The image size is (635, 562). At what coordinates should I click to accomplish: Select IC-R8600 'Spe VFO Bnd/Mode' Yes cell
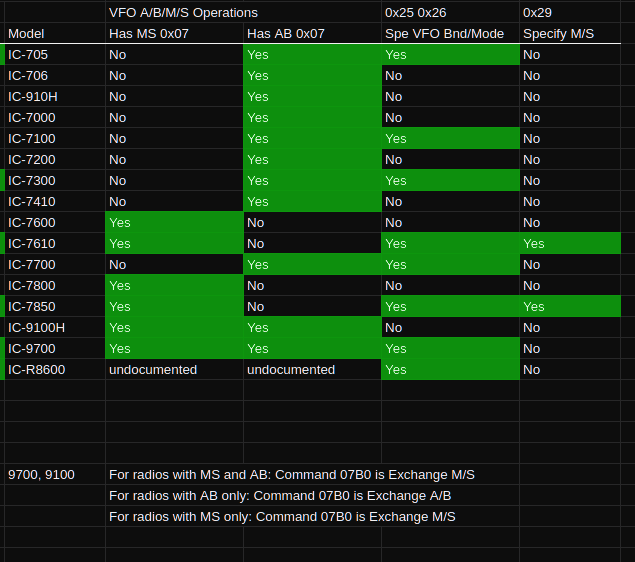(x=450, y=370)
